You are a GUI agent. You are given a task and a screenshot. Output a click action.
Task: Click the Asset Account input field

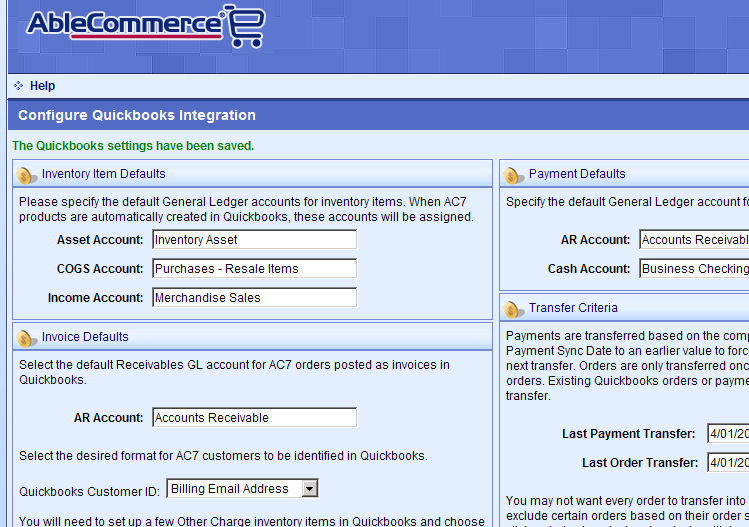tap(255, 239)
